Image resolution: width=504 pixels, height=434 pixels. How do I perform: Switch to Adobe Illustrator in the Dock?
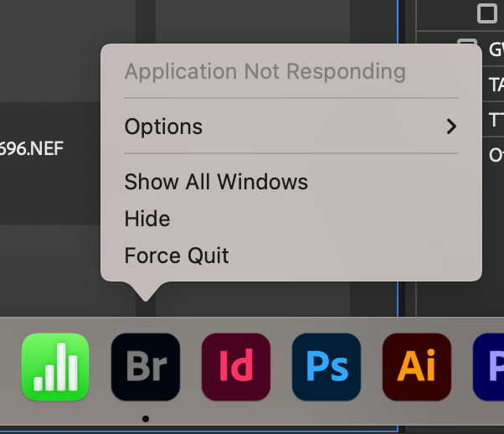click(x=417, y=367)
